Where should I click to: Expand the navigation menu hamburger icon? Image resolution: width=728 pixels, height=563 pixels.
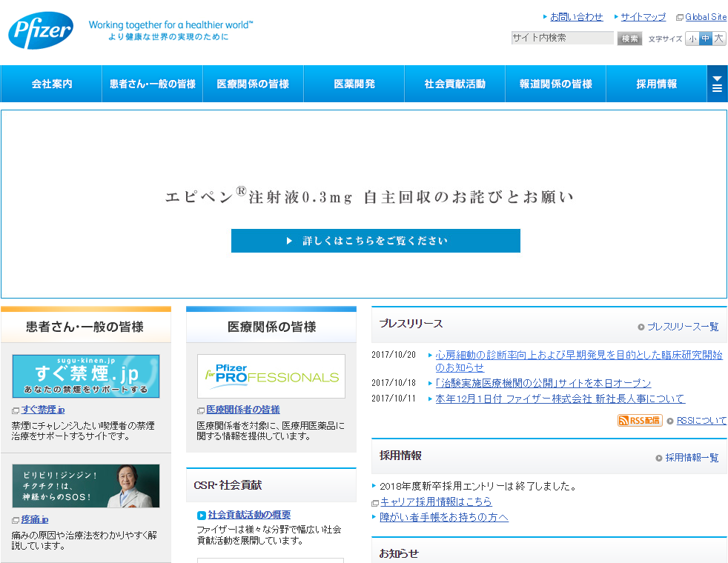click(x=717, y=84)
